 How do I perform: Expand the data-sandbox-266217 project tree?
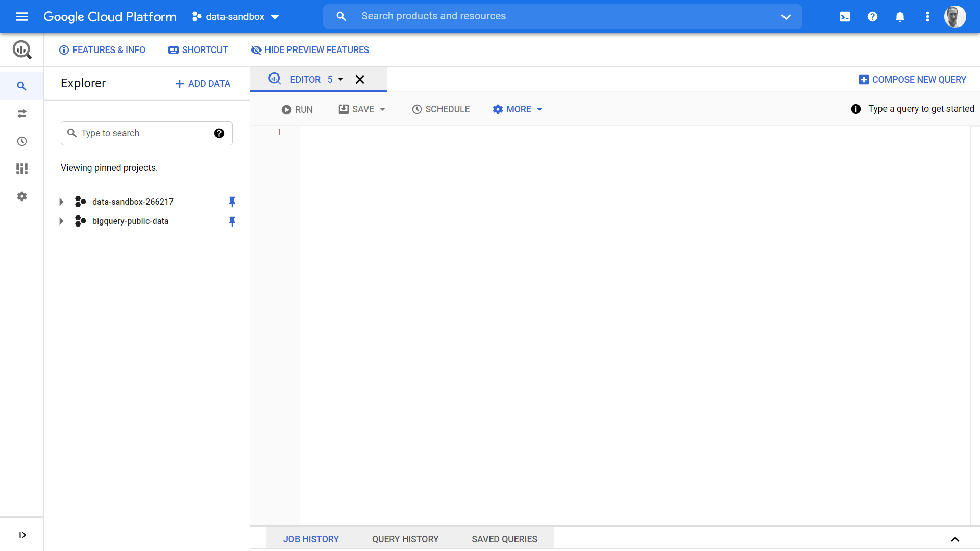pyautogui.click(x=61, y=202)
